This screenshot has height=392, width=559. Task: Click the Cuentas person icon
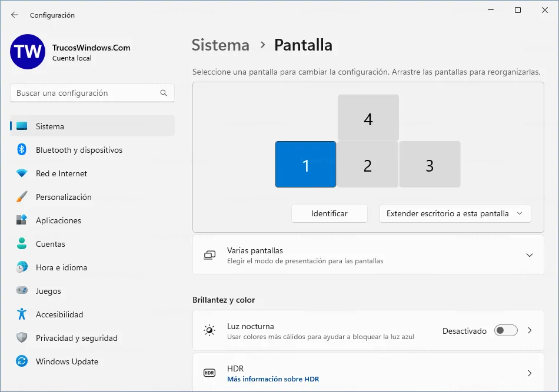[x=22, y=243]
